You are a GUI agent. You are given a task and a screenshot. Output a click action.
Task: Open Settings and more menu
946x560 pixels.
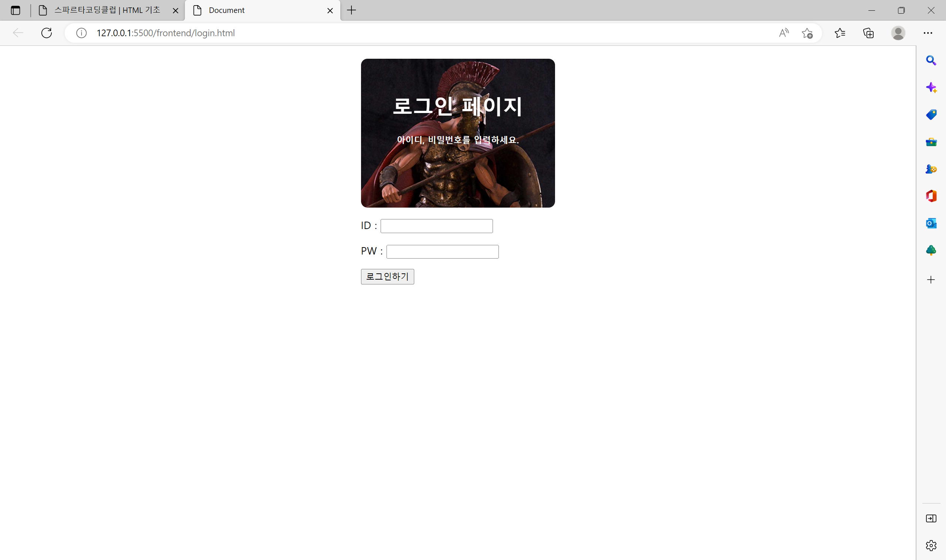point(928,33)
